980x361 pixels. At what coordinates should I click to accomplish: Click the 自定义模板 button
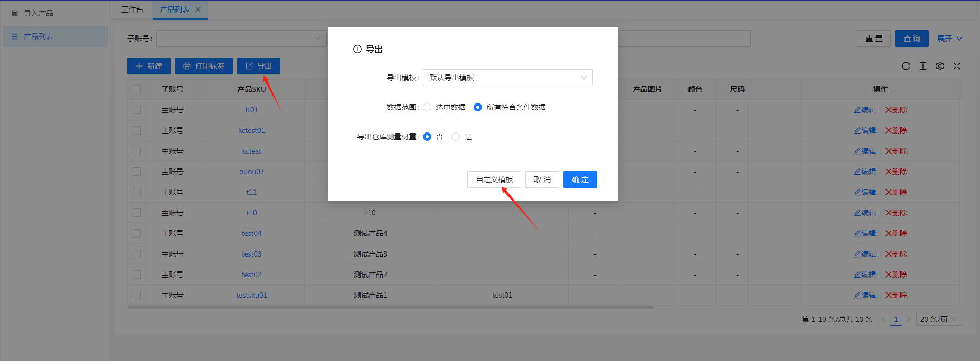(494, 179)
